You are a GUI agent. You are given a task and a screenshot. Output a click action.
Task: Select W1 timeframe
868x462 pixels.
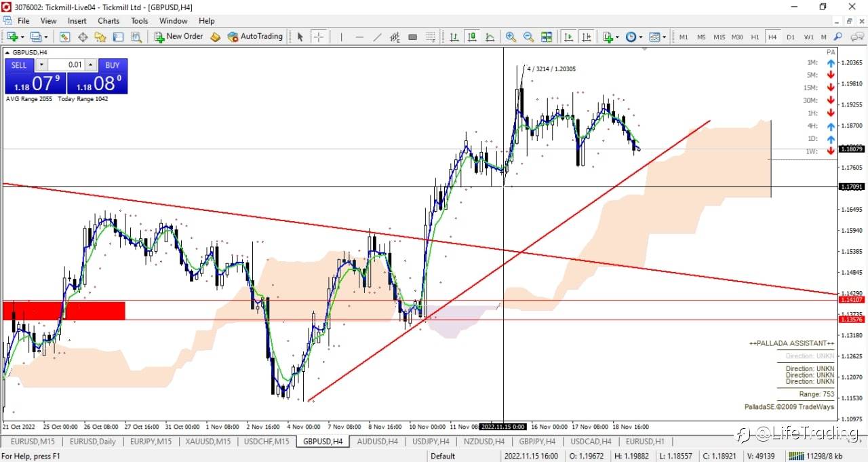tap(808, 37)
